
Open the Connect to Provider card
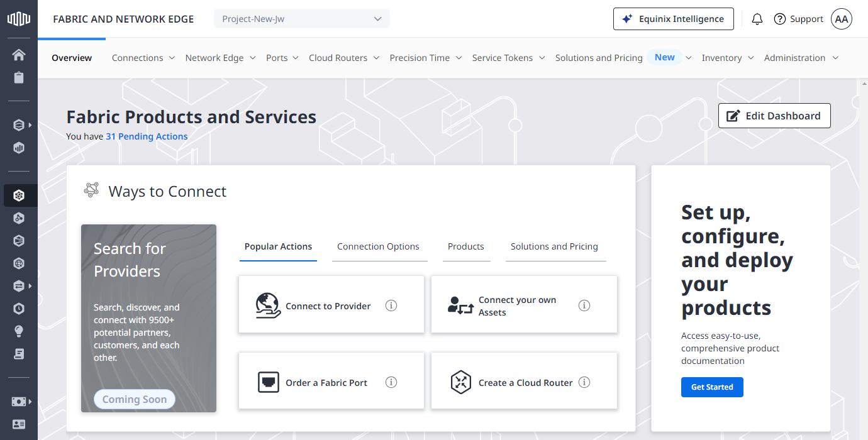click(331, 305)
